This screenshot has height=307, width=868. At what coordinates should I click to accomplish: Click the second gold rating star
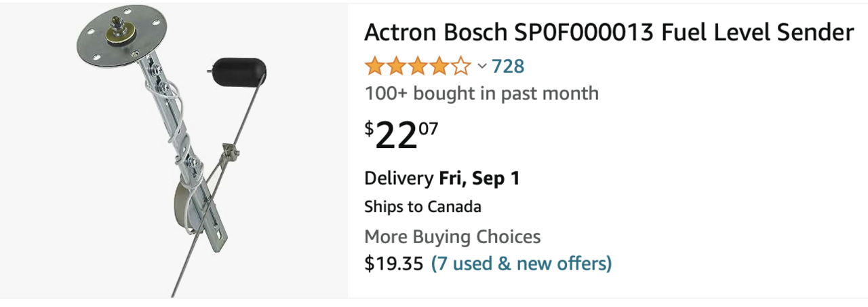[397, 67]
